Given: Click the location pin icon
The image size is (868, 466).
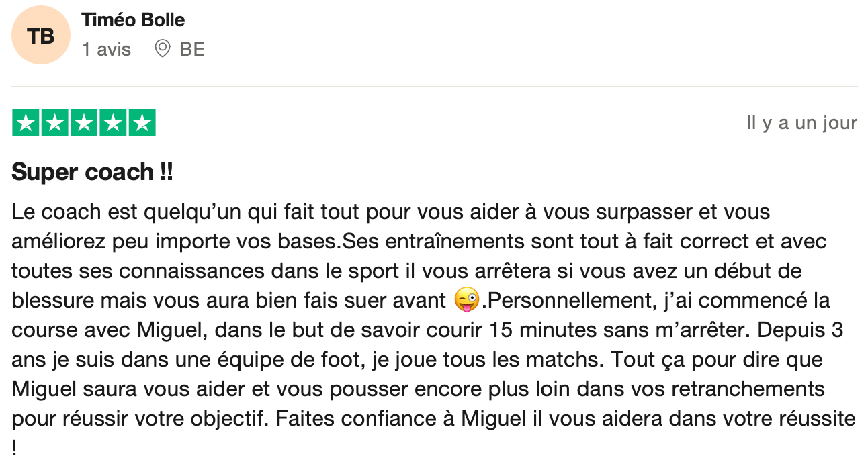Looking at the screenshot, I should (x=162, y=49).
